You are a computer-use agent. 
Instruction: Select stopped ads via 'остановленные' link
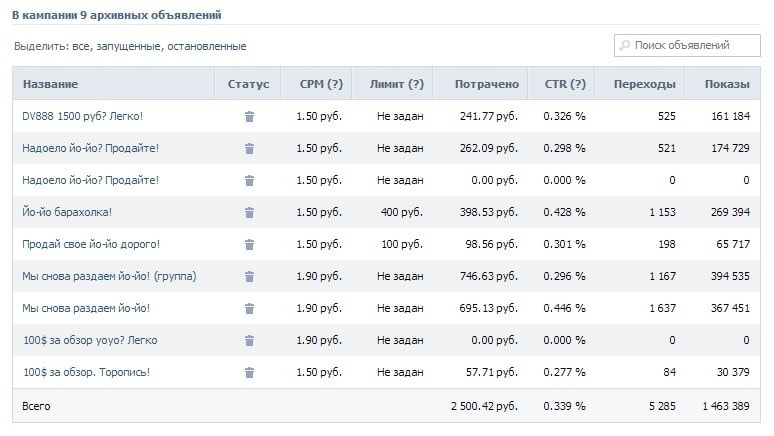point(207,46)
